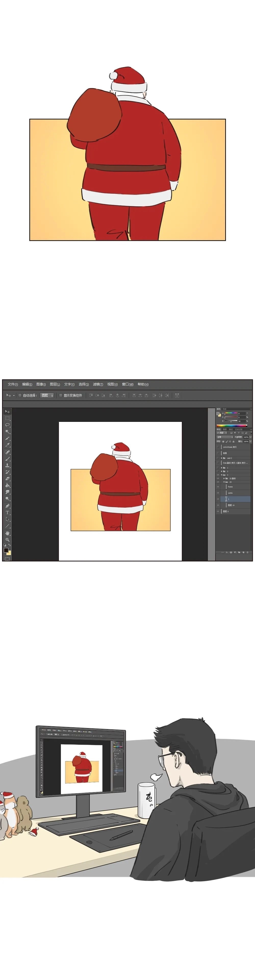
Task: Open the 滤镜(T) menu
Action: pyautogui.click(x=98, y=384)
